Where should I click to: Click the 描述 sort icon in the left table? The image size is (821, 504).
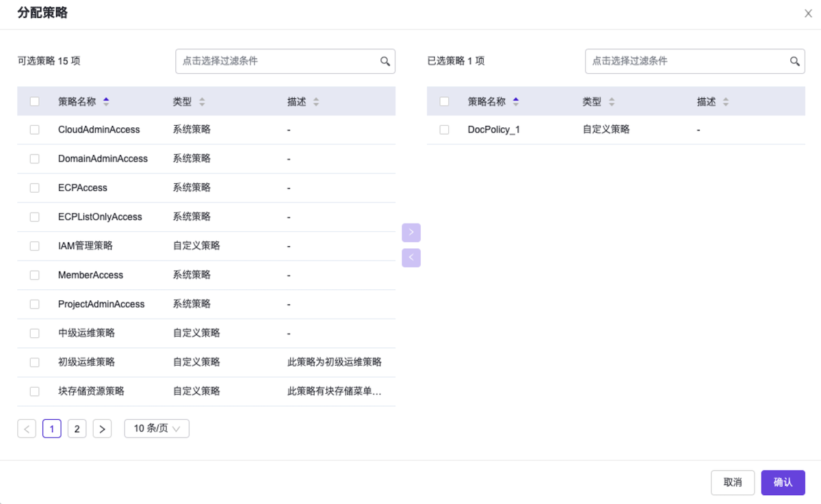pos(315,101)
